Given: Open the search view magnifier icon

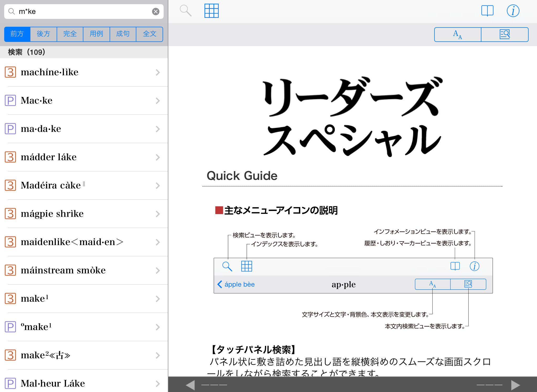Looking at the screenshot, I should point(185,11).
